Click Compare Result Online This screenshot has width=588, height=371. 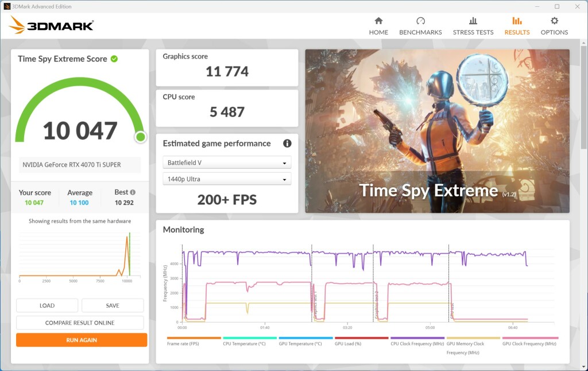[81, 322]
